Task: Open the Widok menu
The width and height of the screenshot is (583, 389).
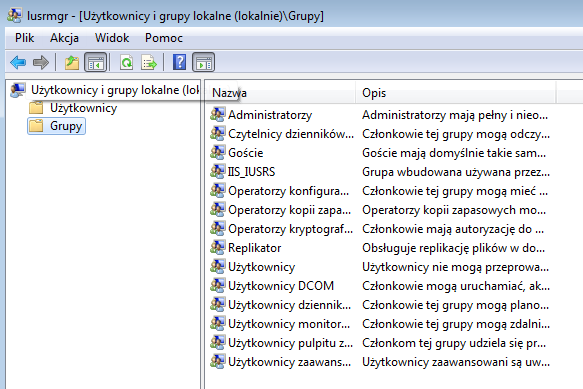Action: click(112, 38)
